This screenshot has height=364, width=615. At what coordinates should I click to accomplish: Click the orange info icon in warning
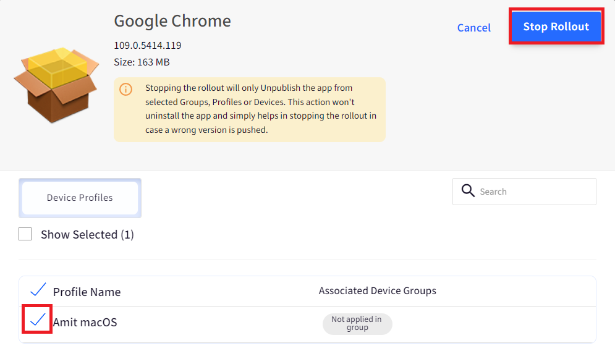[126, 89]
